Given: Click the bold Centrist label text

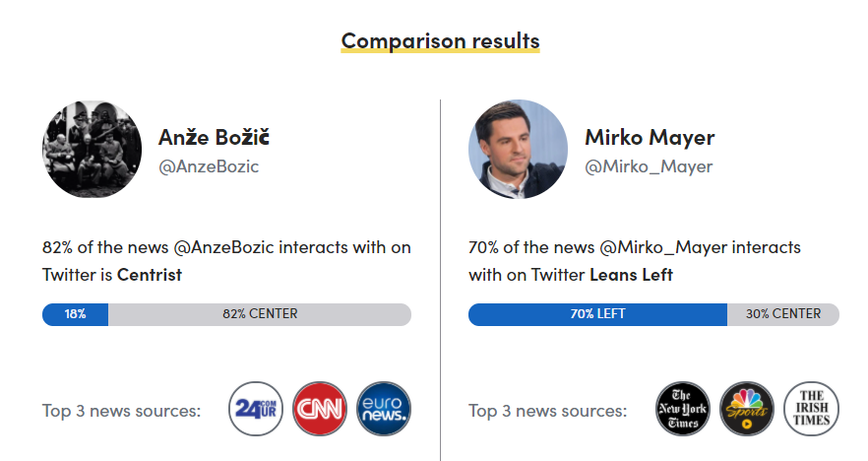Looking at the screenshot, I should [150, 275].
